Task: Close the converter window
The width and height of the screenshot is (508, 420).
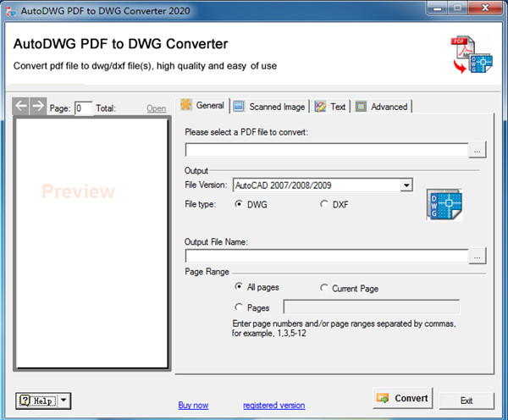Action: coord(485,8)
